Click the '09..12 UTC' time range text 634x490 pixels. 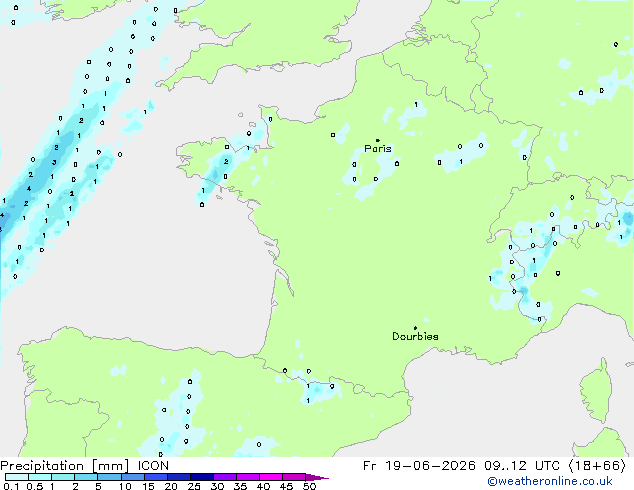pyautogui.click(x=522, y=466)
